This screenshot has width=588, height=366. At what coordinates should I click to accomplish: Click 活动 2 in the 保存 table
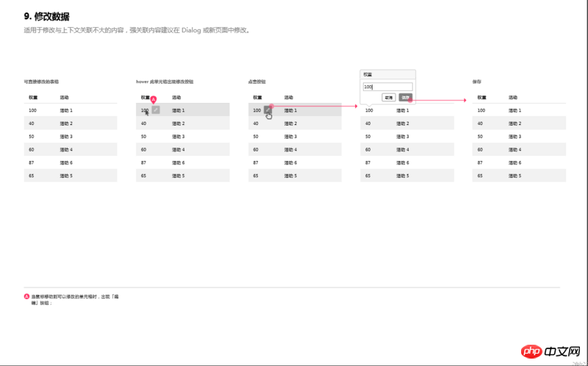coord(515,123)
